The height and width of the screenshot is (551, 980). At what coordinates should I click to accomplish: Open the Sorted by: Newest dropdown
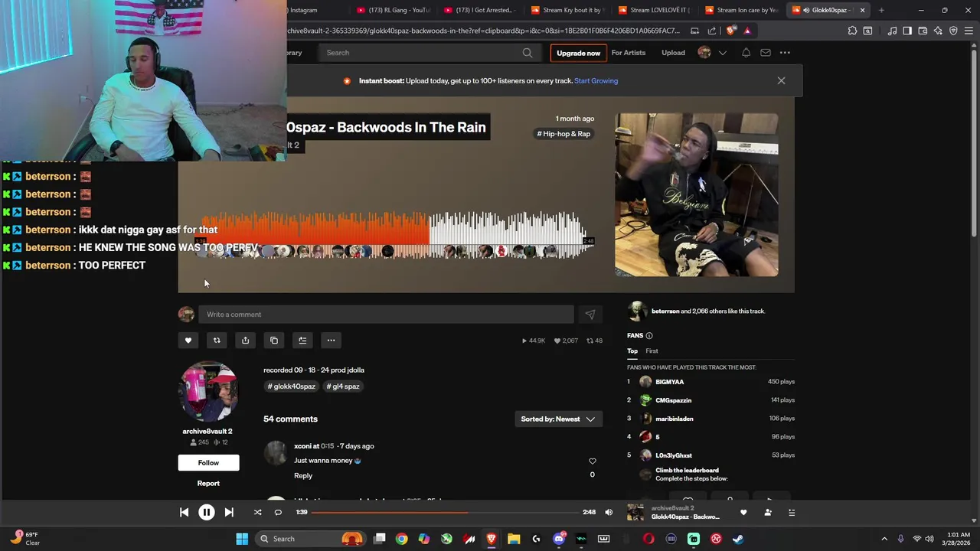558,419
